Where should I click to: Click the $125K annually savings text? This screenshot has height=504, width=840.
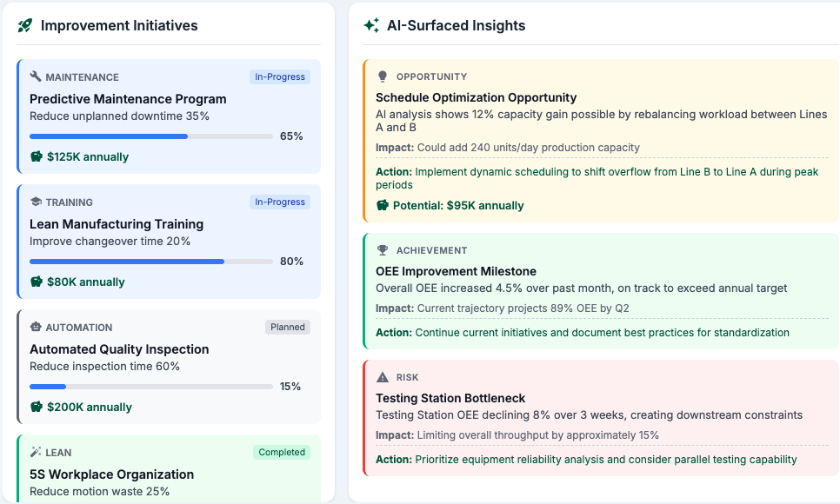pos(88,157)
